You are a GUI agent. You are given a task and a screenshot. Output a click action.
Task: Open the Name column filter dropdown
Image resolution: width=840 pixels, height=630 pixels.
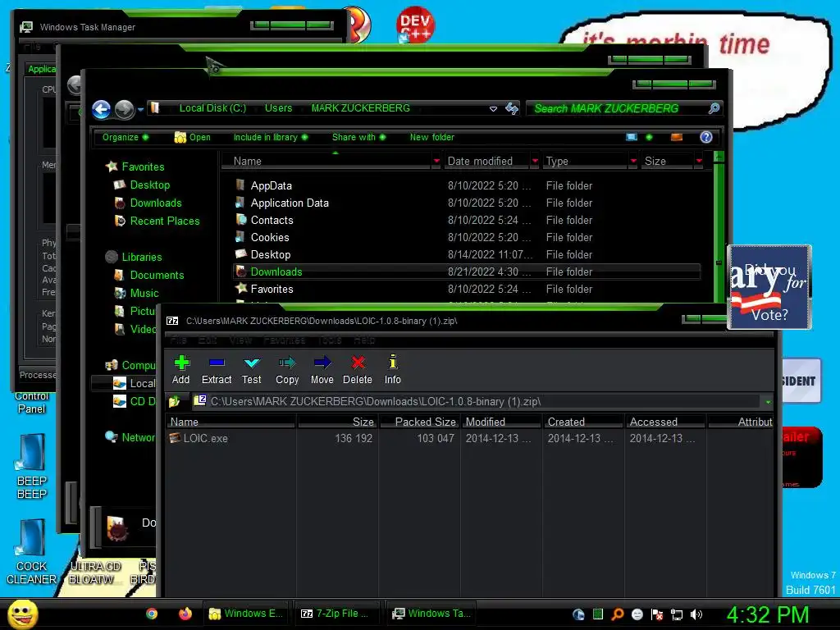coord(436,162)
